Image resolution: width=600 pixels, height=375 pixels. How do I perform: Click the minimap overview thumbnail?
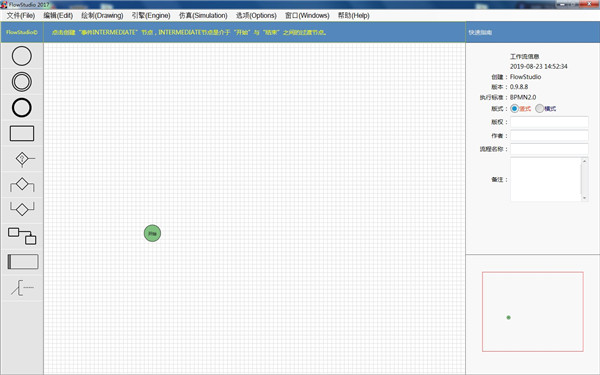click(533, 311)
